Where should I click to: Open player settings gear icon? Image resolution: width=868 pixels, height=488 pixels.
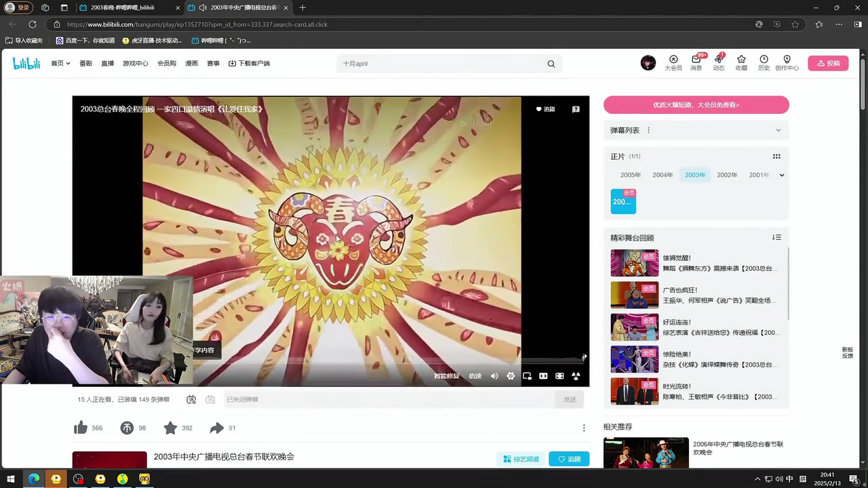pyautogui.click(x=511, y=376)
